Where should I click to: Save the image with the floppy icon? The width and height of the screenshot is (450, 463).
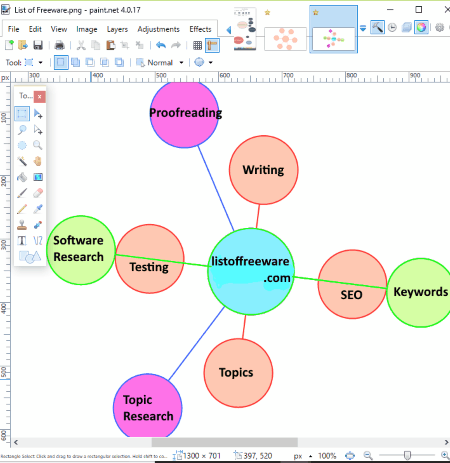pyautogui.click(x=38, y=45)
